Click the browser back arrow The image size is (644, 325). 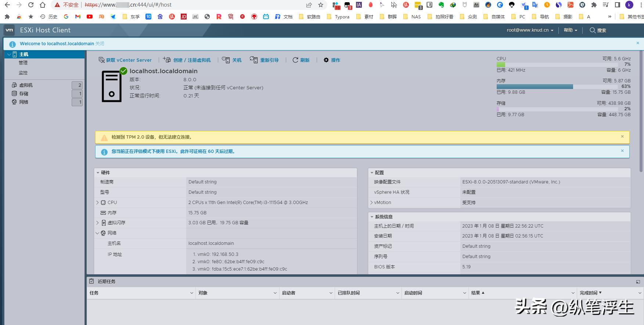coord(7,5)
